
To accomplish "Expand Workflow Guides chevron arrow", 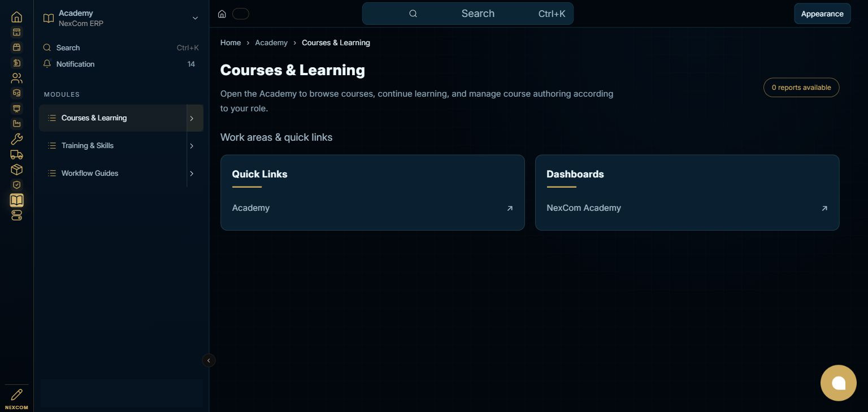I will point(192,174).
